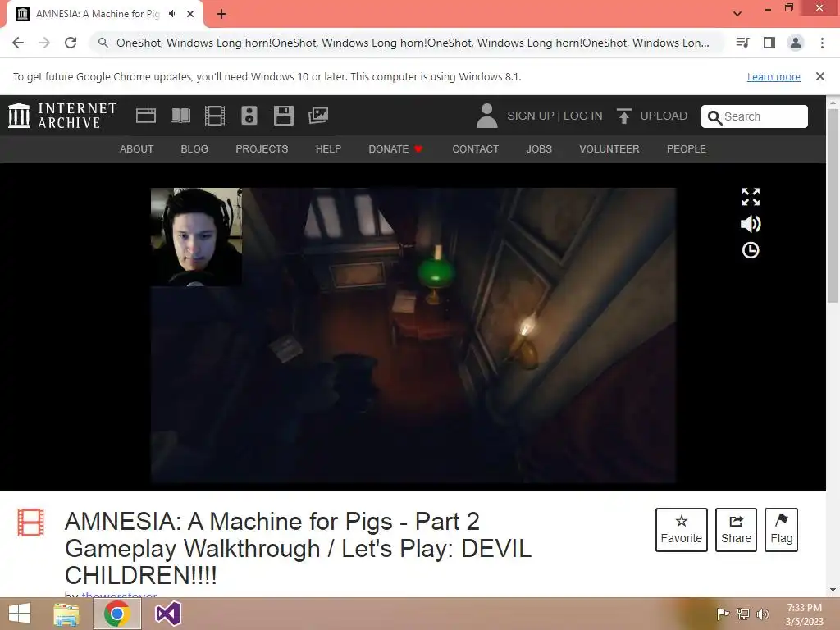Open the DONATE menu item
Screen dimensions: 840x630
pyautogui.click(x=395, y=149)
